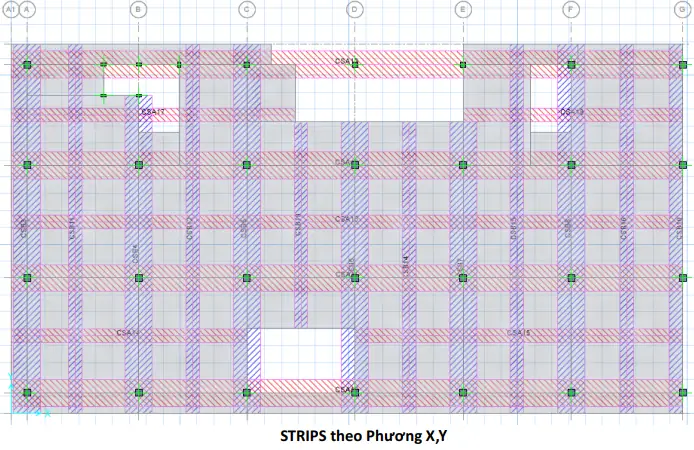Image resolution: width=694 pixels, height=450 pixels.
Task: Select column node at grid C, third row
Action: [x=247, y=277]
